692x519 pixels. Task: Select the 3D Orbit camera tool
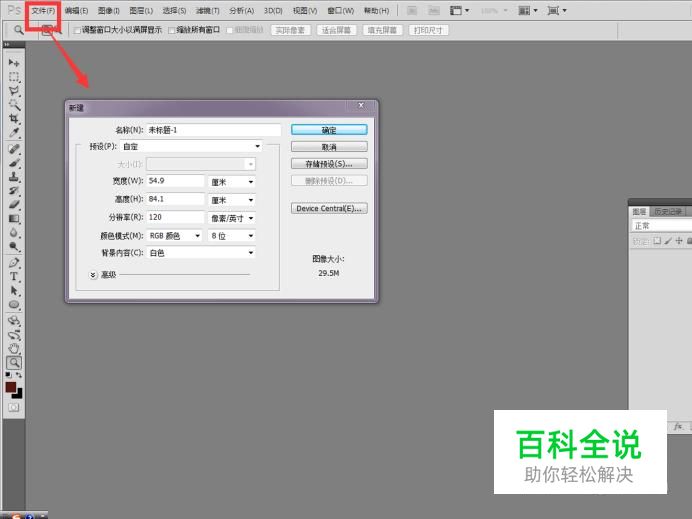[14, 335]
